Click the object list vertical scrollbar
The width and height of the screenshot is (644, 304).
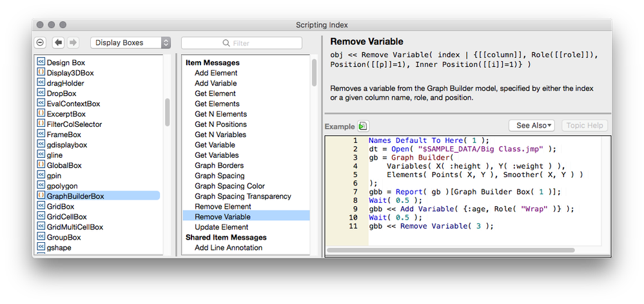pyautogui.click(x=168, y=111)
